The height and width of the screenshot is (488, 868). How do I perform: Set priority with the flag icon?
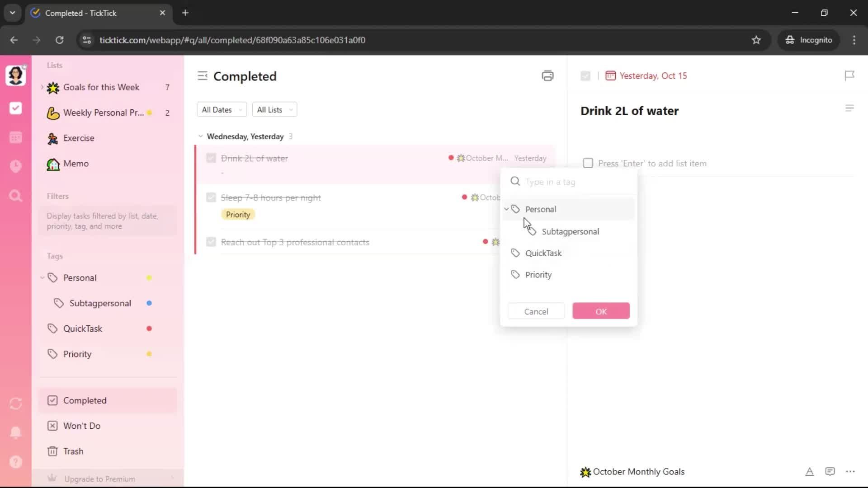pos(849,75)
